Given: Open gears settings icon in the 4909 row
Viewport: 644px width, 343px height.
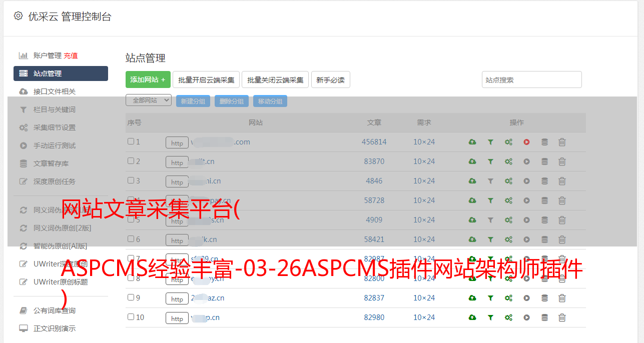Looking at the screenshot, I should click(508, 220).
